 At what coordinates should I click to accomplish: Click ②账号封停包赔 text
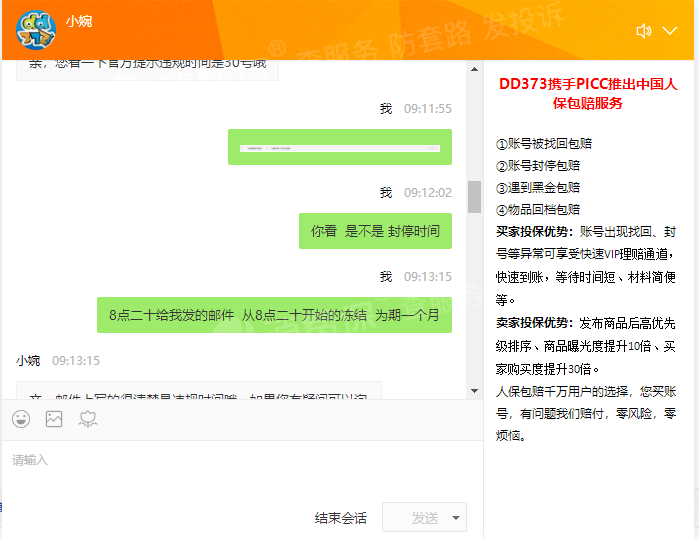(x=538, y=165)
